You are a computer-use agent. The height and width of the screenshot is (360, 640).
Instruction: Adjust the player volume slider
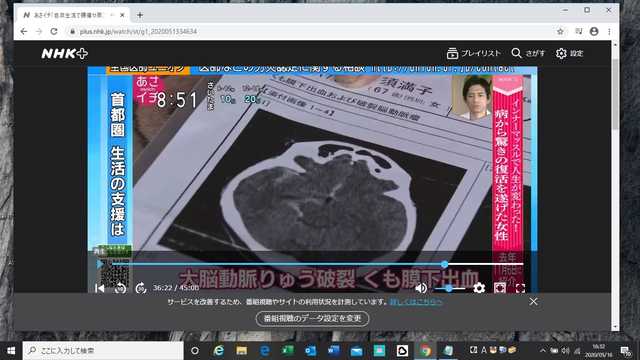tap(449, 288)
